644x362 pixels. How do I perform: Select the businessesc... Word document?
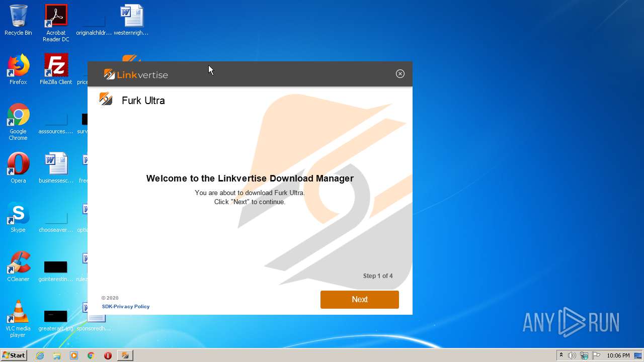coord(56,168)
